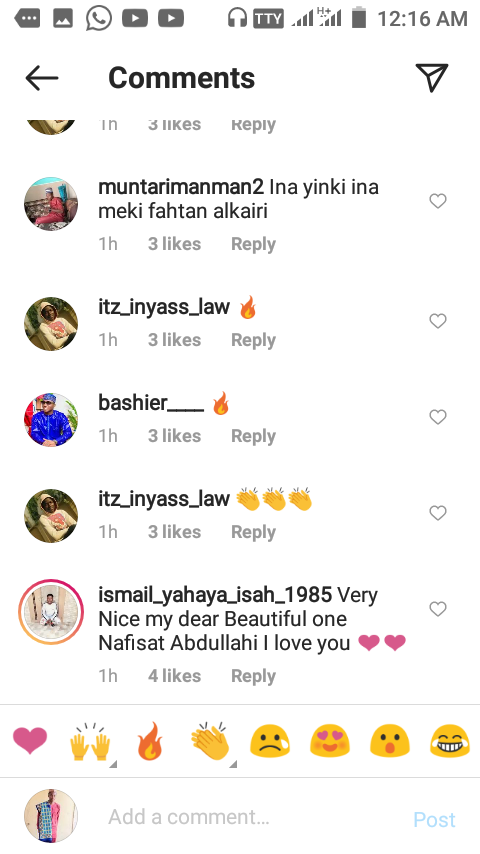Viewport: 480px width, 854px height.
Task: Tap the Post button
Action: point(434,819)
